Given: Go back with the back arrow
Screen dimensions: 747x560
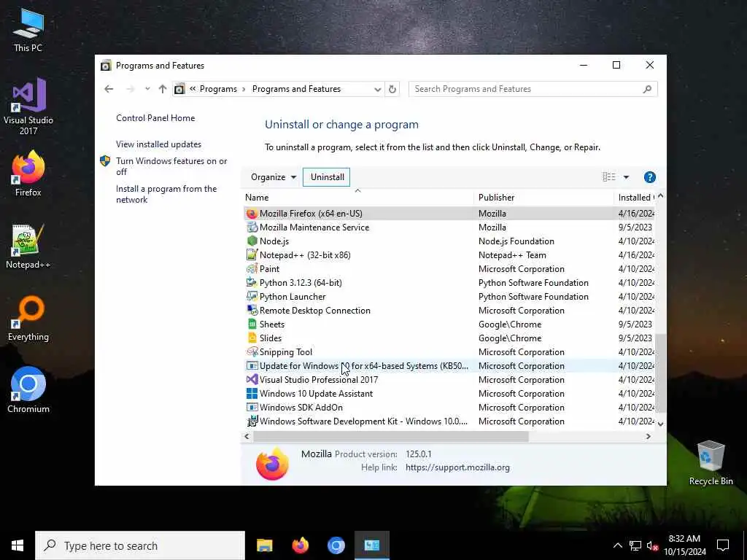Looking at the screenshot, I should [109, 89].
